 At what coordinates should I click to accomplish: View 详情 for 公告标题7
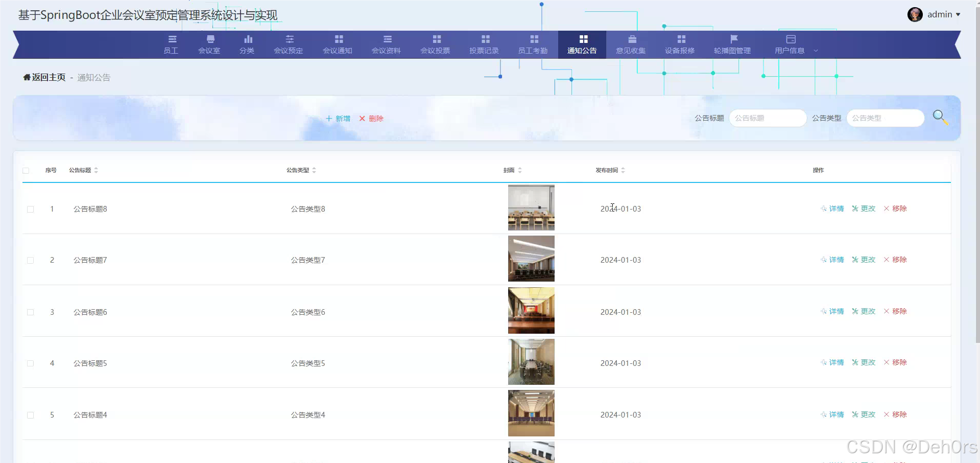click(x=832, y=260)
